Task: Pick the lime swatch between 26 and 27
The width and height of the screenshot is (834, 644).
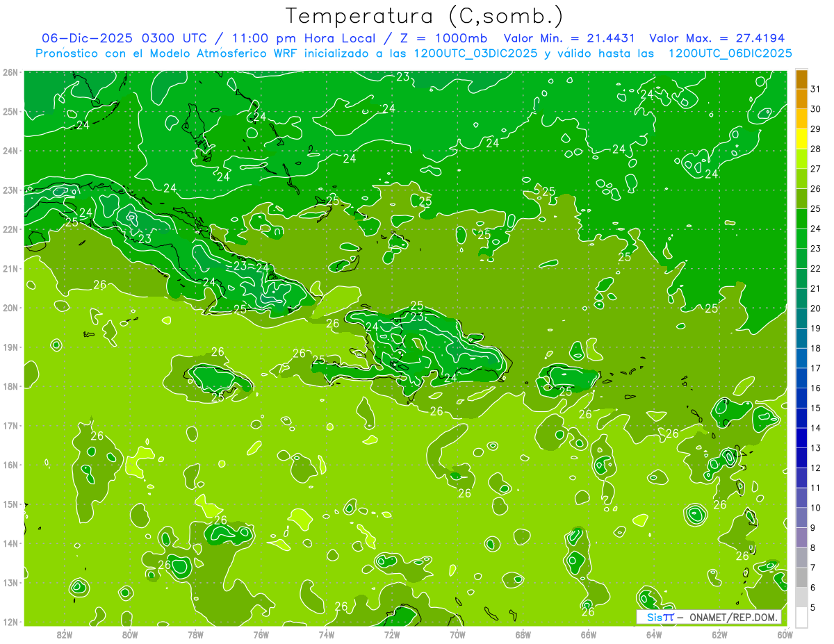Action: click(x=801, y=179)
